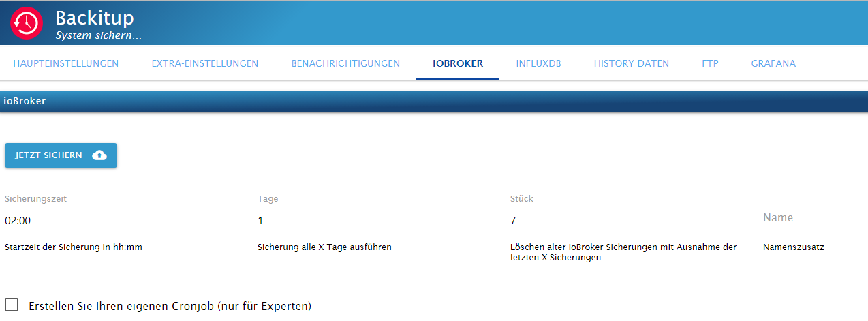
Task: Start backup with Jetzt Sichern button
Action: [61, 155]
